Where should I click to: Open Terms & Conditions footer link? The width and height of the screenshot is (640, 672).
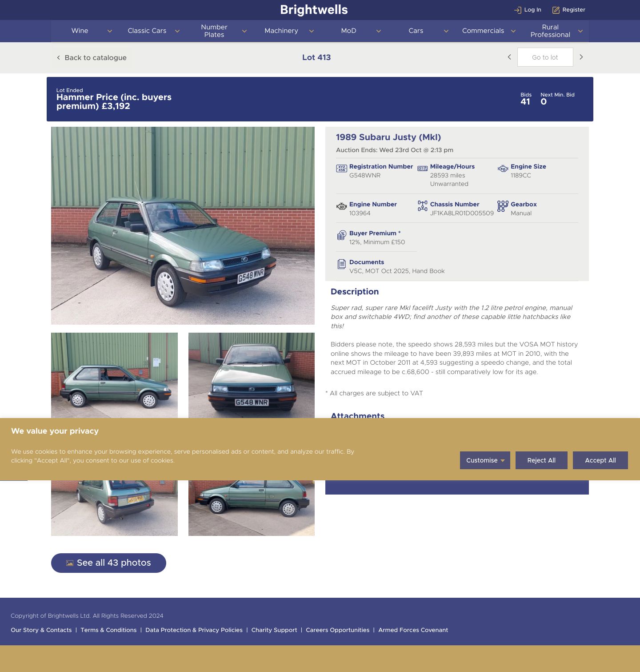pos(108,630)
